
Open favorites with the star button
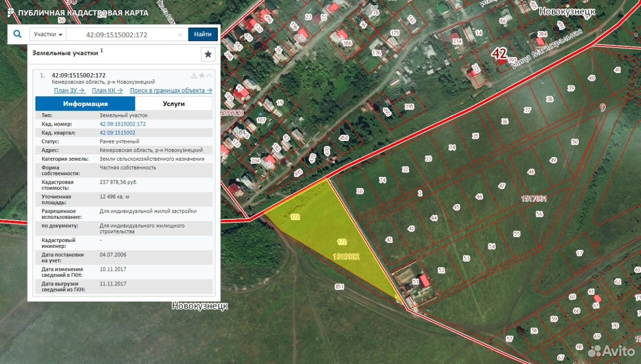click(208, 54)
